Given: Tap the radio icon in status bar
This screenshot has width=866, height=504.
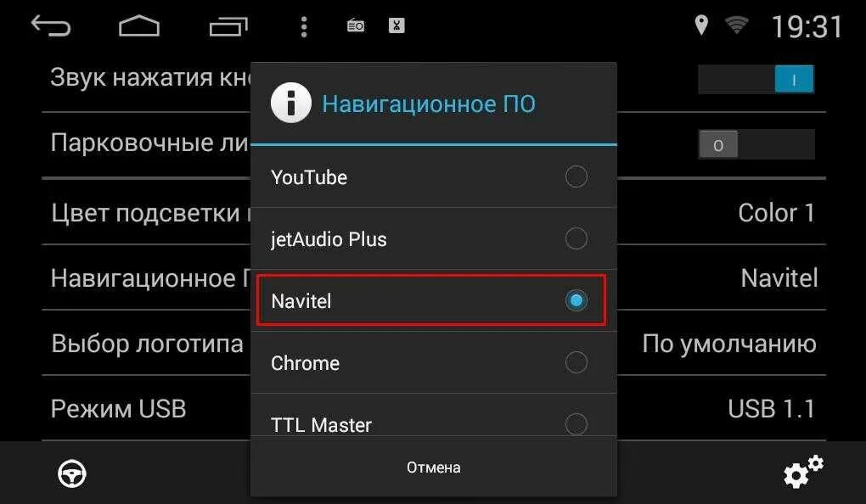Looking at the screenshot, I should tap(355, 25).
